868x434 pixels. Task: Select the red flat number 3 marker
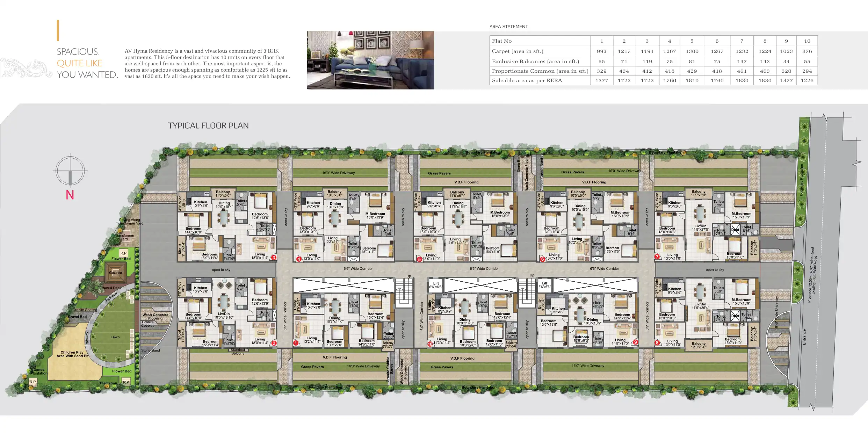coord(274,258)
